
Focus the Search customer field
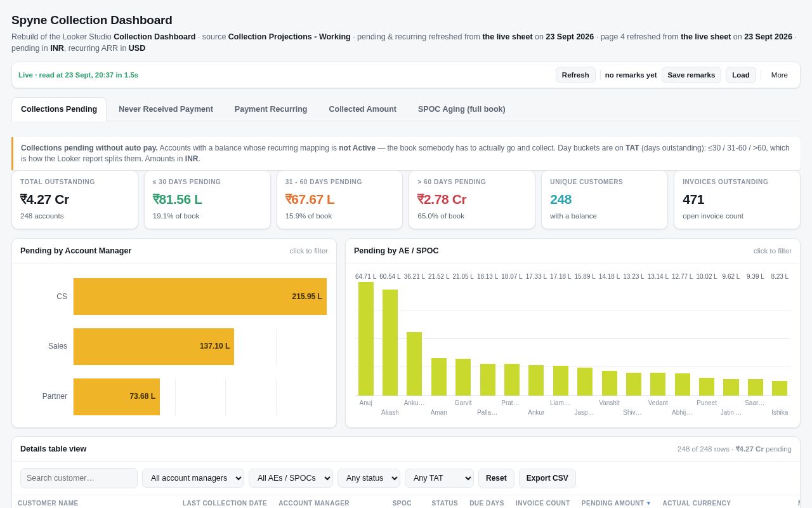coord(79,478)
